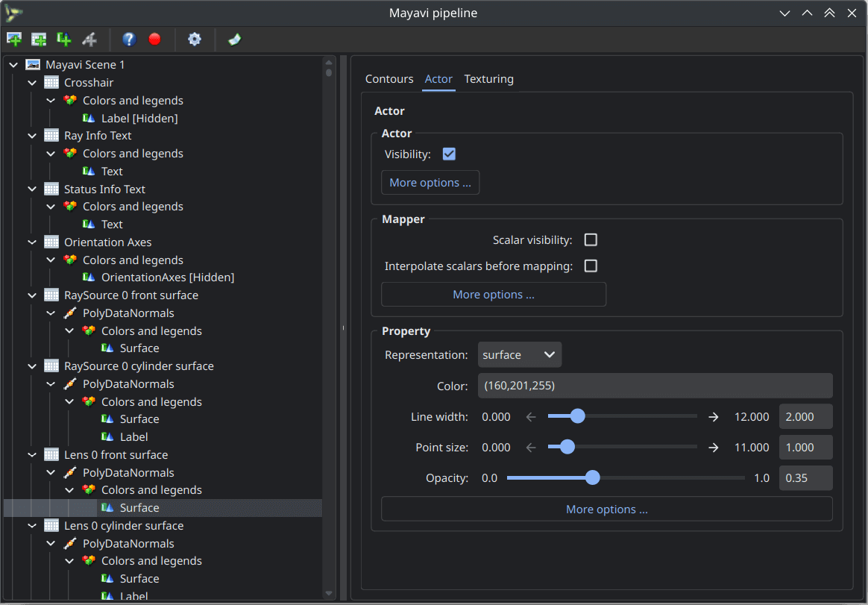Click More options in the Mapper group
868x605 pixels.
click(x=493, y=294)
